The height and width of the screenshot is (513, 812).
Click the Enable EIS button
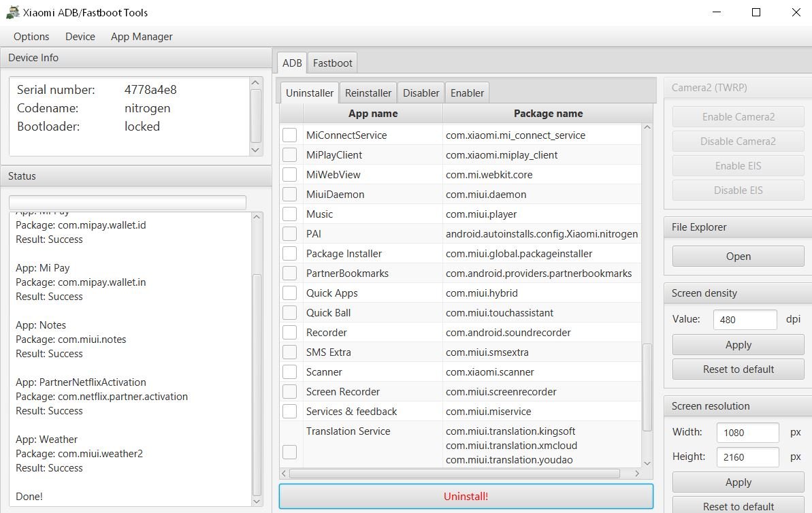[x=738, y=165]
